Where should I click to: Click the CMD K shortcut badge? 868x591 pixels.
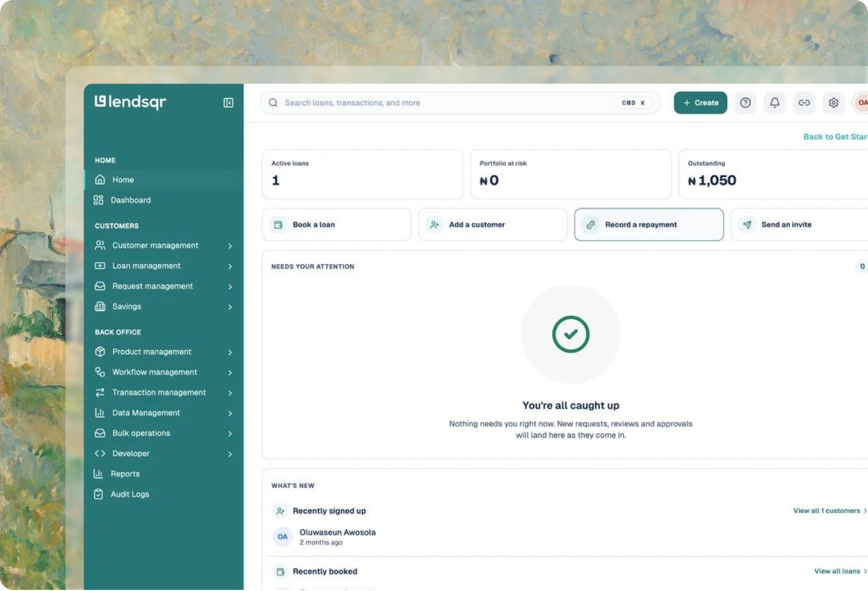[633, 103]
